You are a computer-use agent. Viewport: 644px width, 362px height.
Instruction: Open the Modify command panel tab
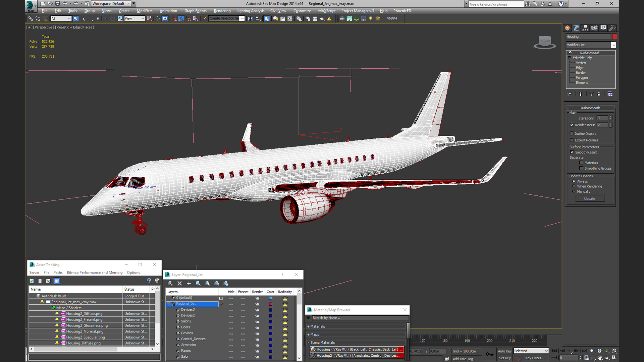point(576,28)
